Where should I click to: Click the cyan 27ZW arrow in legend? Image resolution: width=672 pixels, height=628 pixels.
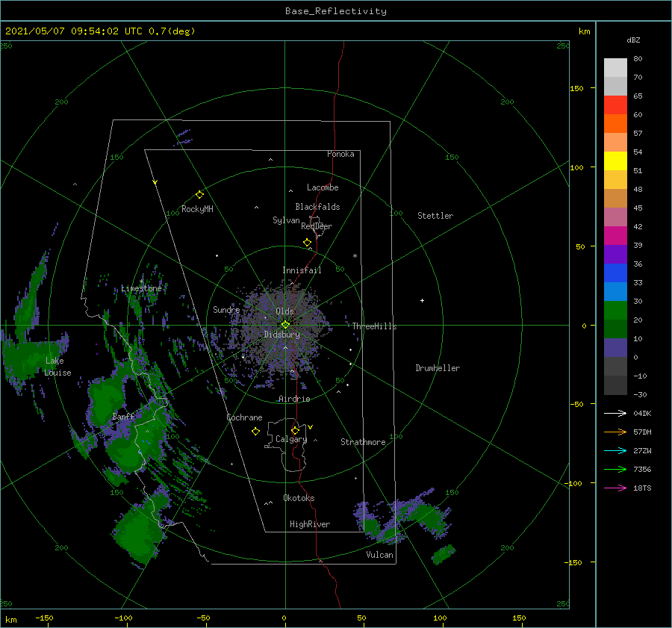coord(615,450)
